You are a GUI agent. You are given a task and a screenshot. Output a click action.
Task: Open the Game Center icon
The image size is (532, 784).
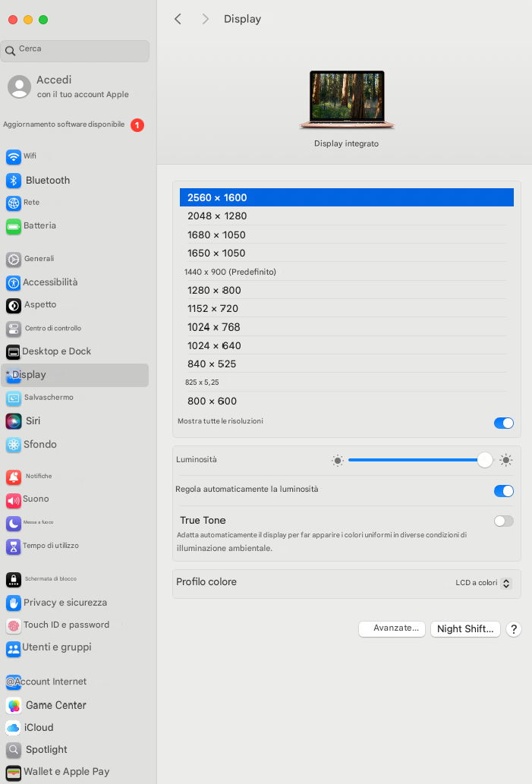(14, 706)
